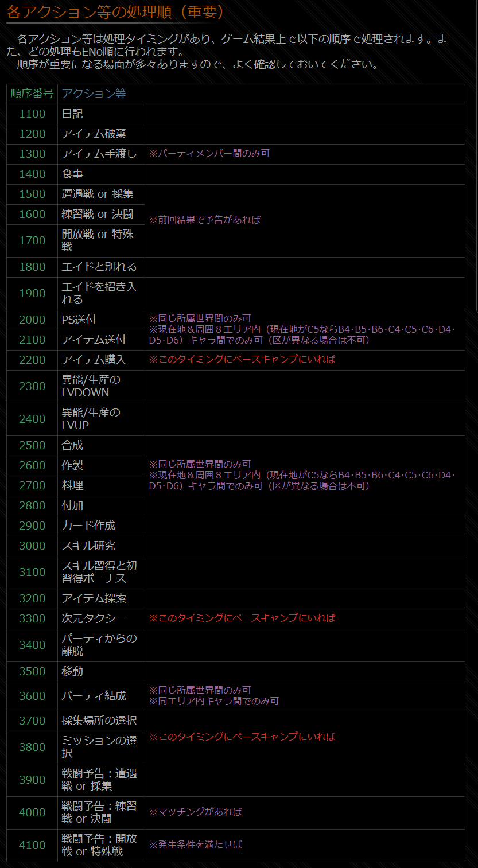Select the 採集場所の選択 cell

point(101,721)
